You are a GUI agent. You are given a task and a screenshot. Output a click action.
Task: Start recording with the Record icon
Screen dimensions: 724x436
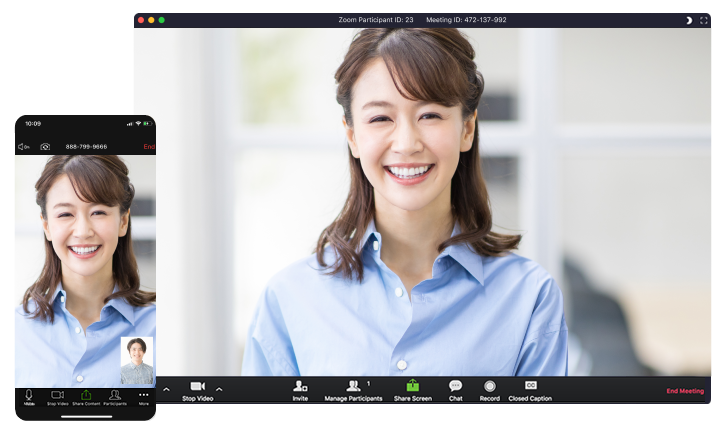489,388
